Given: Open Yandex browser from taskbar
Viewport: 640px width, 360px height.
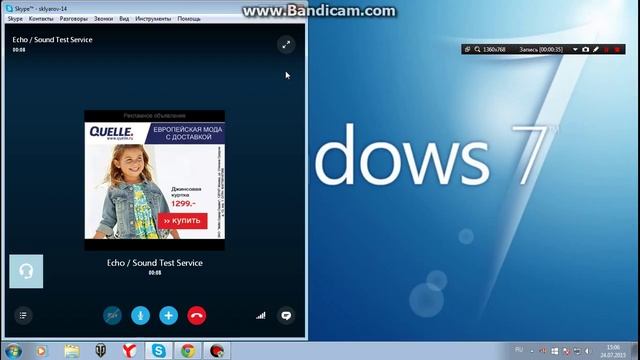Looking at the screenshot, I should [x=129, y=351].
